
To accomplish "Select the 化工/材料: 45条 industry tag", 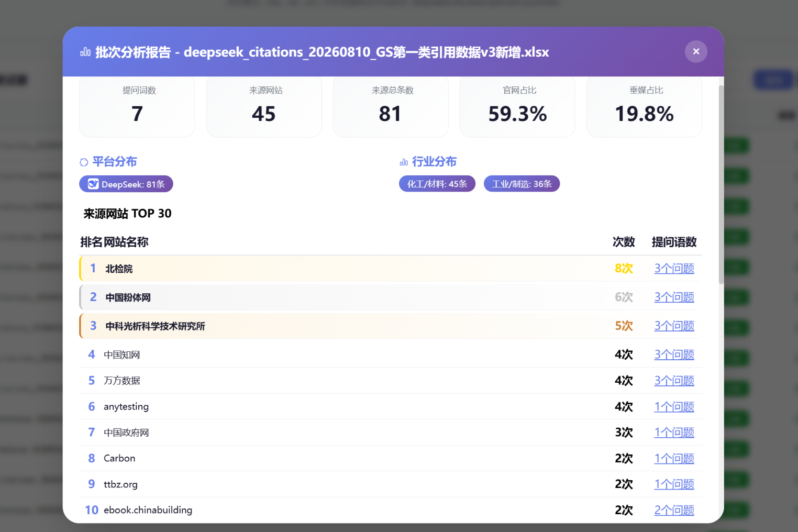I will pos(437,184).
